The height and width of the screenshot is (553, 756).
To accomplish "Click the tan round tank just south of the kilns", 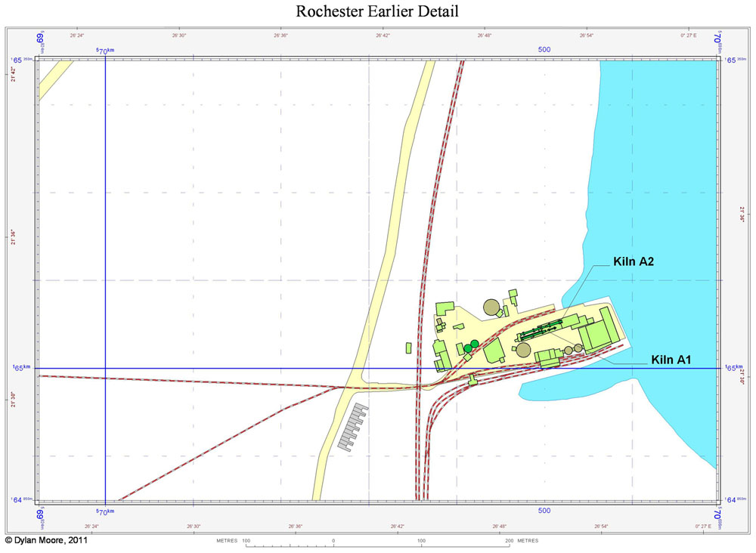I will (x=523, y=349).
